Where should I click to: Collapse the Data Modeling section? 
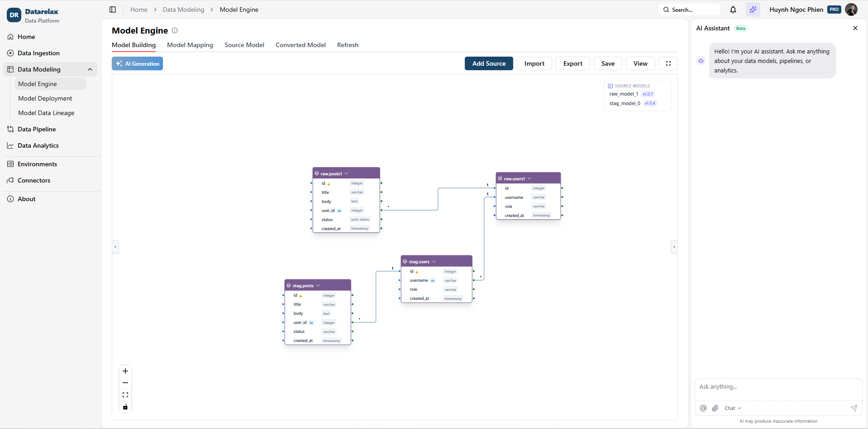tap(90, 69)
